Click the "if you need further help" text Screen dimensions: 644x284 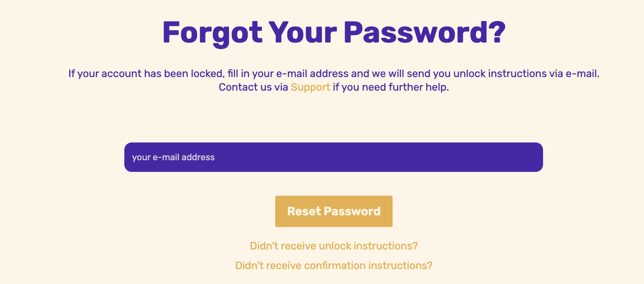(x=390, y=87)
